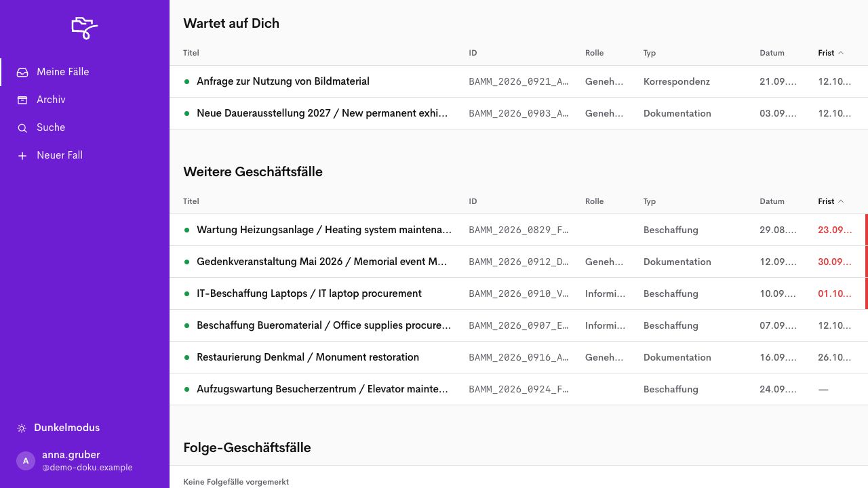Click the anna.gruber user name

pyautogui.click(x=71, y=455)
